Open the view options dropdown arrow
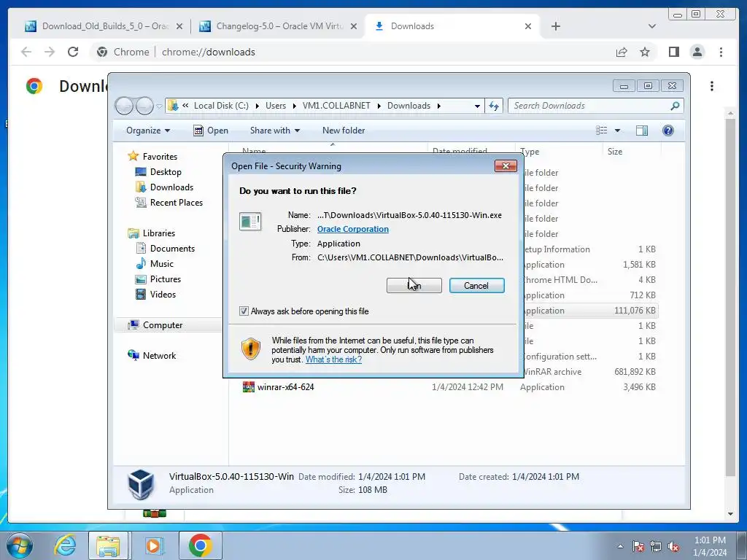 point(617,131)
